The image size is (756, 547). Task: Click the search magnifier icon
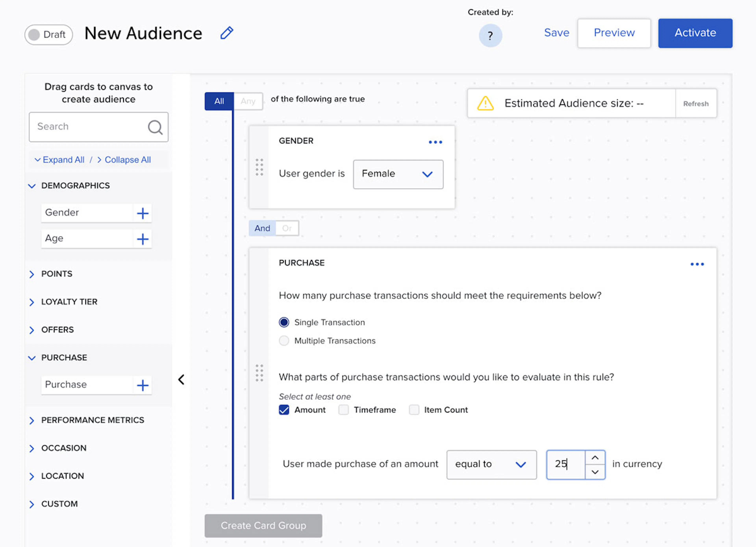pos(155,127)
